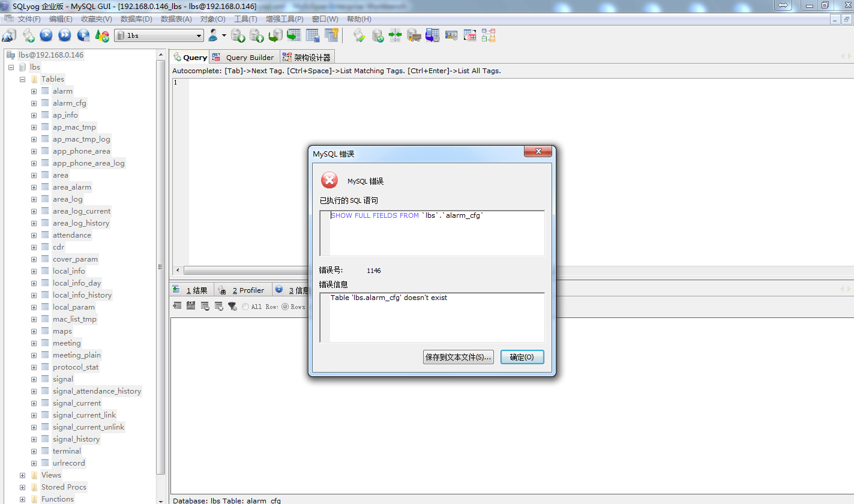Select signal_attendance_history table in tree
Image resolution: width=854 pixels, height=504 pixels.
[97, 391]
